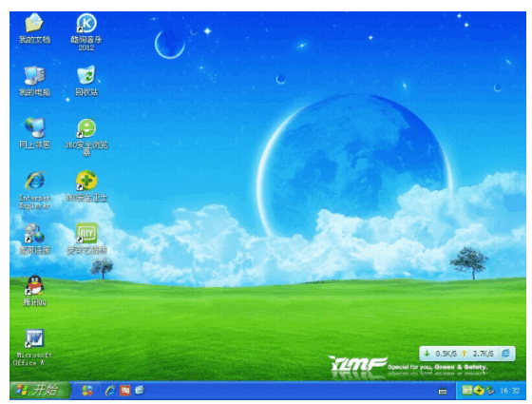The width and height of the screenshot is (532, 404).
Task: Click the red 淘 Taobao quick-launch icon
Action: click(x=124, y=391)
